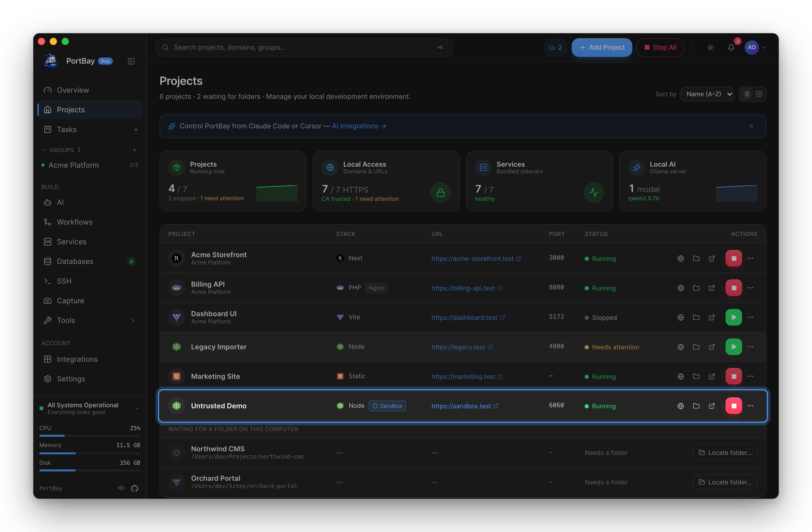Start the Legacy Importer project
Image resolution: width=812 pixels, height=532 pixels.
point(734,346)
